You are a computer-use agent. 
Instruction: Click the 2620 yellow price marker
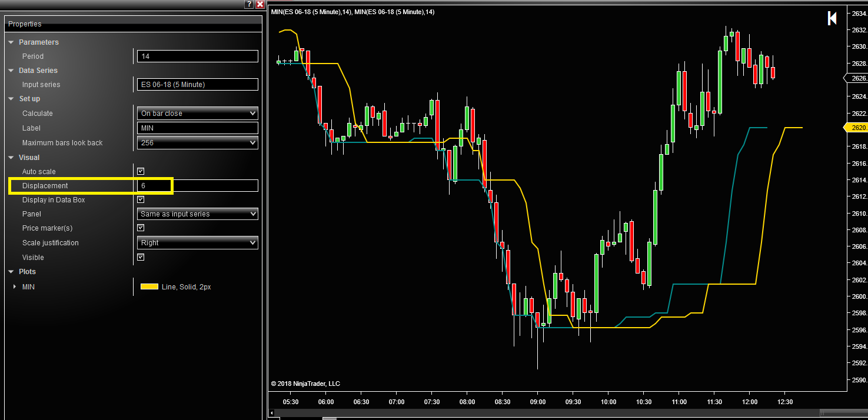[x=855, y=127]
